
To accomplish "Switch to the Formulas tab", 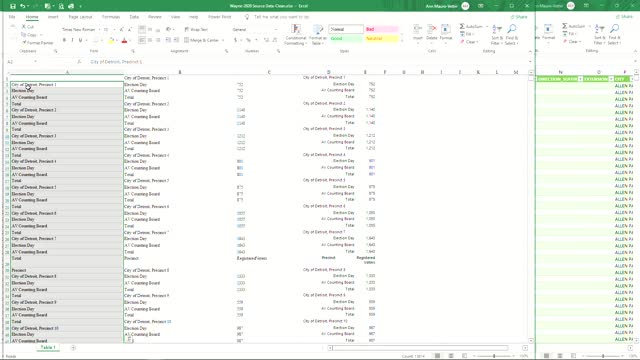I will pyautogui.click(x=111, y=17).
